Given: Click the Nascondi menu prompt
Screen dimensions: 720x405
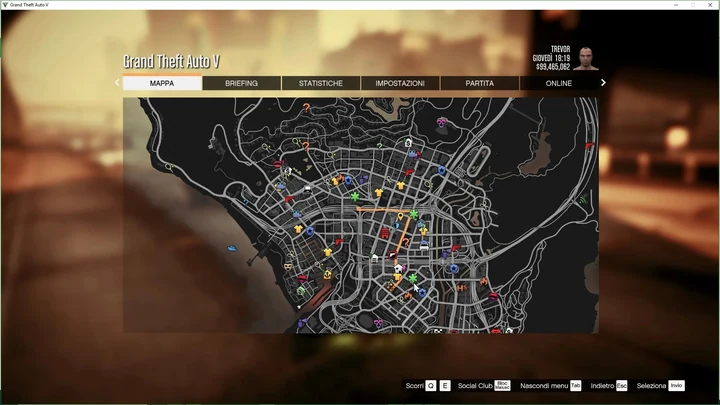Looking at the screenshot, I should [x=551, y=386].
